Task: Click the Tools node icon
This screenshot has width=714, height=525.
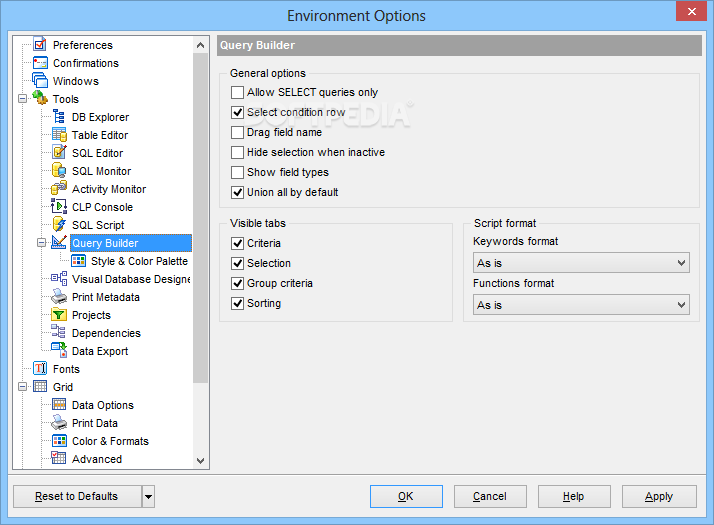Action: [40, 98]
